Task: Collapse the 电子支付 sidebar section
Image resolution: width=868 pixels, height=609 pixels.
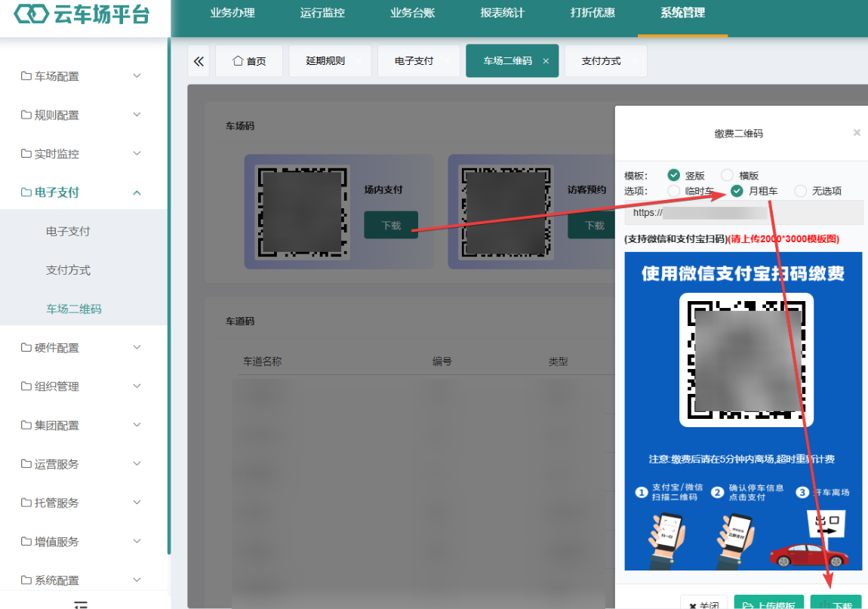Action: [x=81, y=192]
